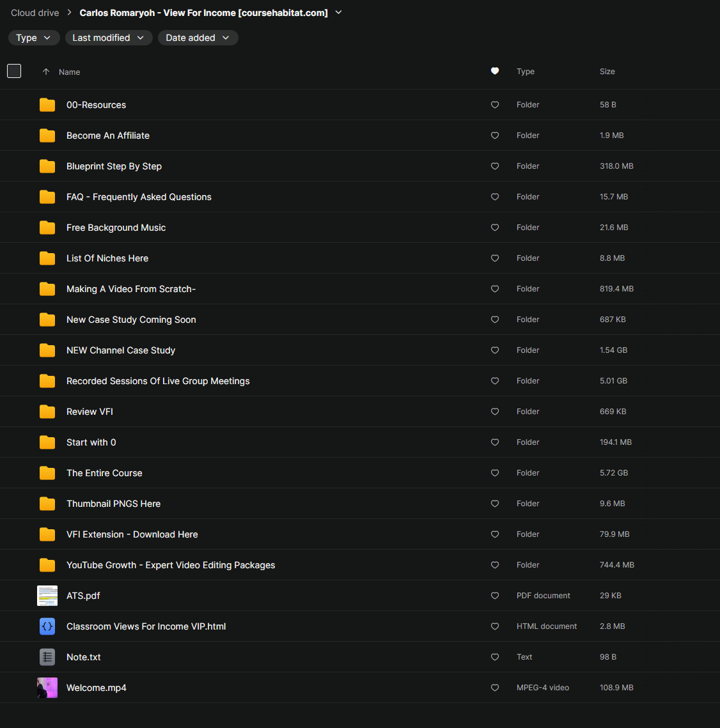Screen dimensions: 720x728
Task: Click the HTML icon for Classroom Views file
Action: click(47, 626)
